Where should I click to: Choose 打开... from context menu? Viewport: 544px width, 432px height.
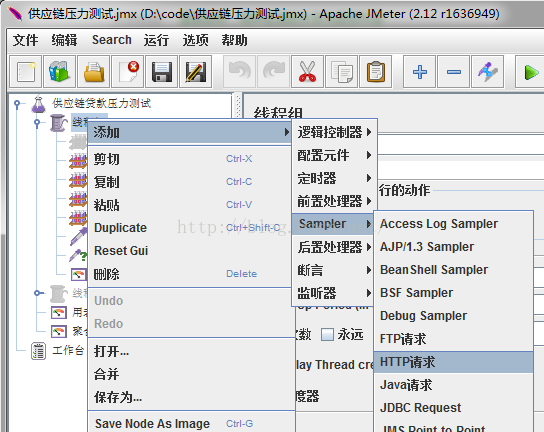191,351
